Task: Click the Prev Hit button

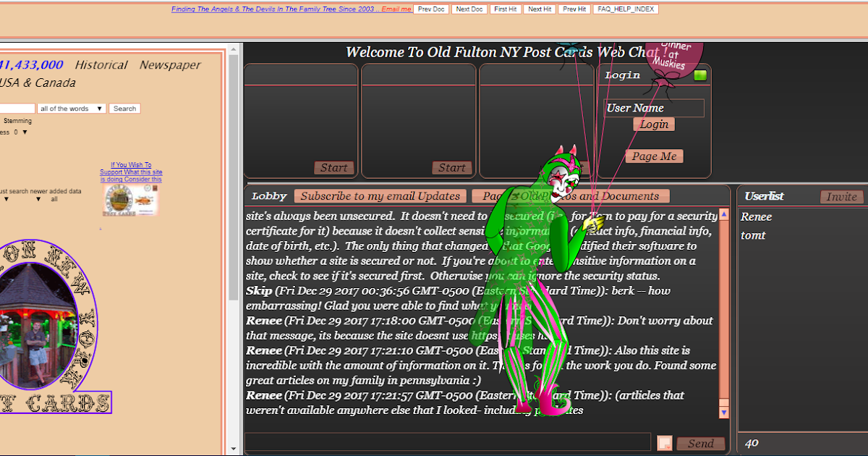Action: click(x=574, y=9)
